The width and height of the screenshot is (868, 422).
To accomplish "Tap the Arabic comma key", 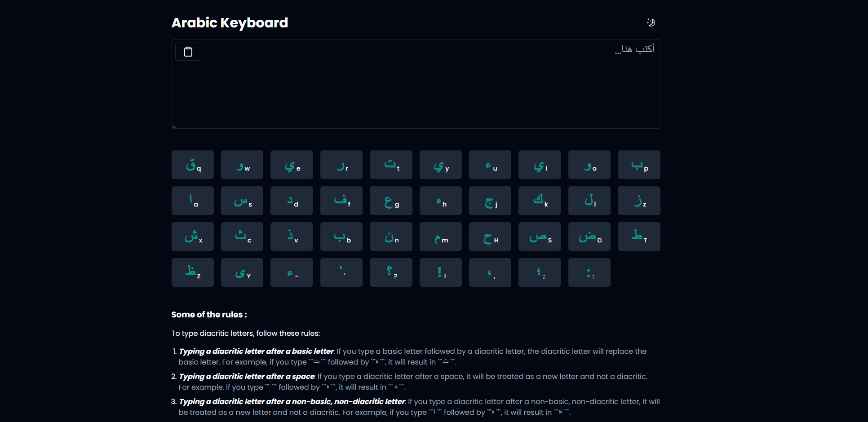I will coord(490,273).
